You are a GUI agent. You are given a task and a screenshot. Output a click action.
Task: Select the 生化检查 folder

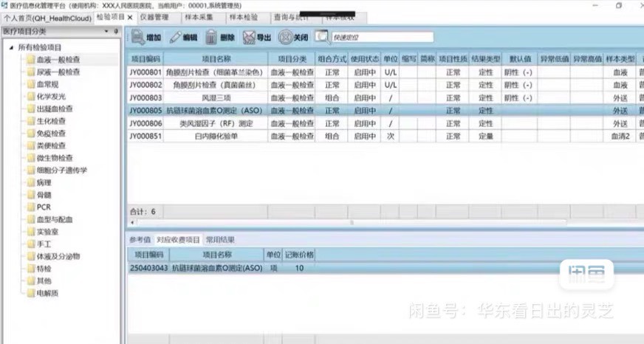coord(47,122)
